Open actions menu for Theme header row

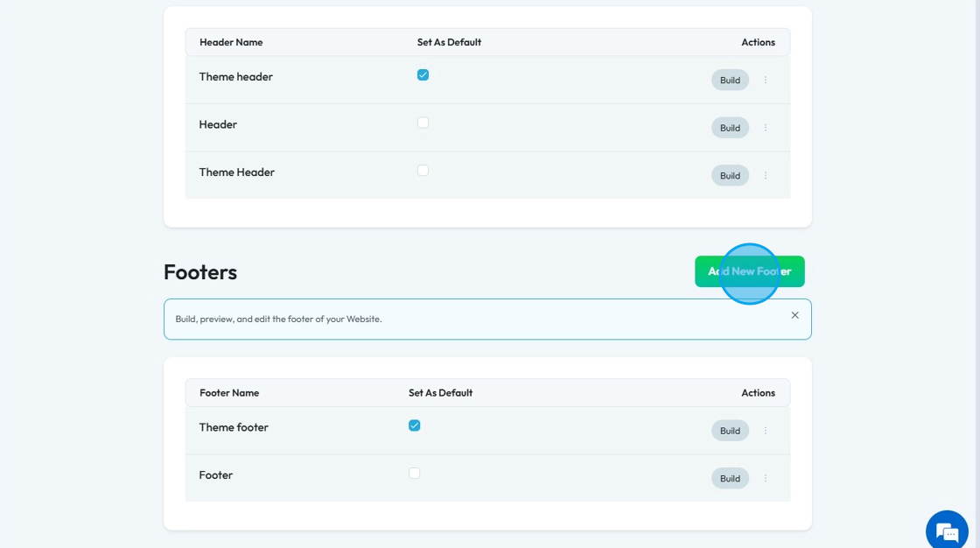pyautogui.click(x=765, y=80)
